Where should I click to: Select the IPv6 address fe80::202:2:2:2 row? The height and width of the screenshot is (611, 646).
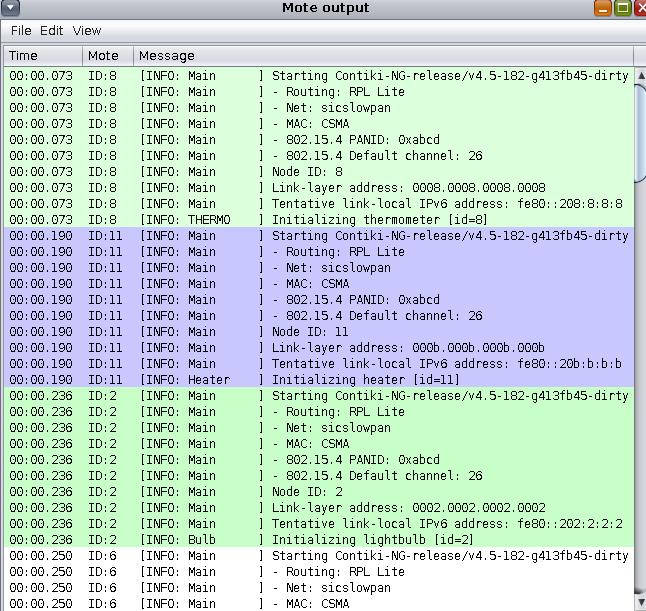click(x=318, y=524)
